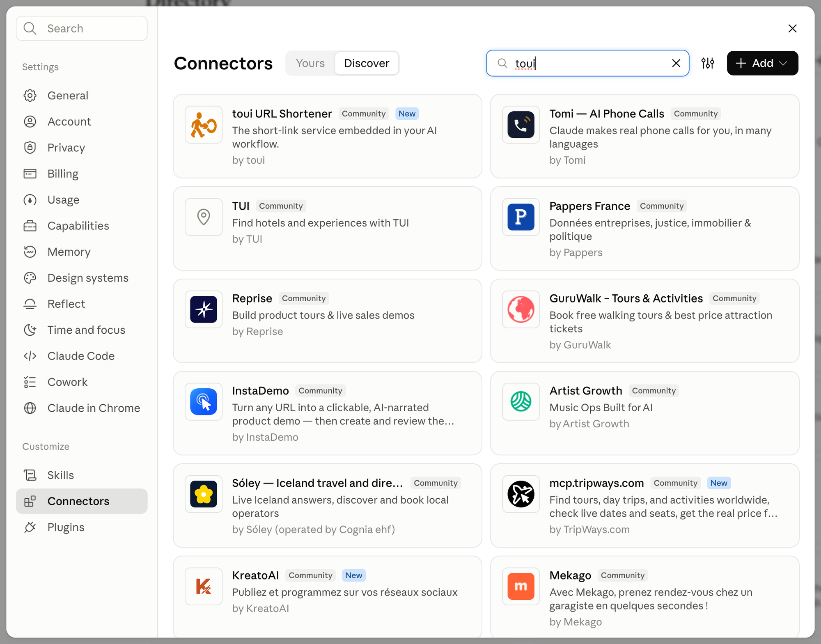The width and height of the screenshot is (821, 644).
Task: Switch to the Yours tab
Action: (x=310, y=63)
